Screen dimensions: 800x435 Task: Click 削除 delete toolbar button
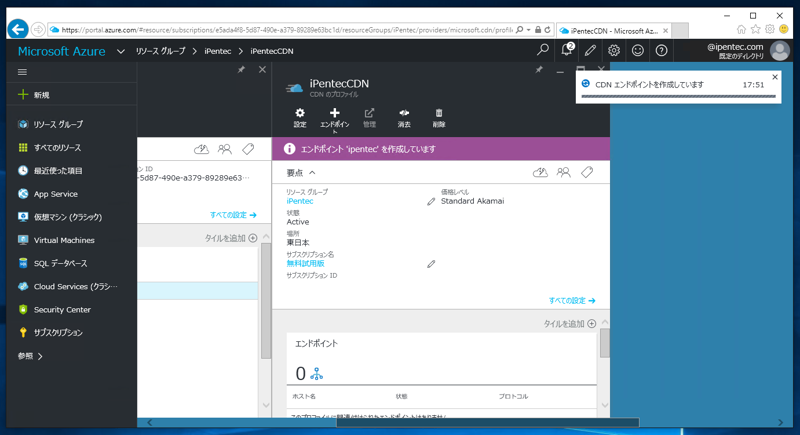click(439, 118)
